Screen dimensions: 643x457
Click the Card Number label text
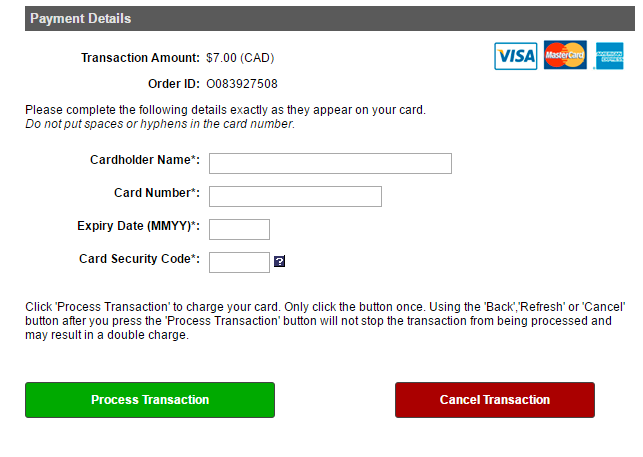[157, 193]
